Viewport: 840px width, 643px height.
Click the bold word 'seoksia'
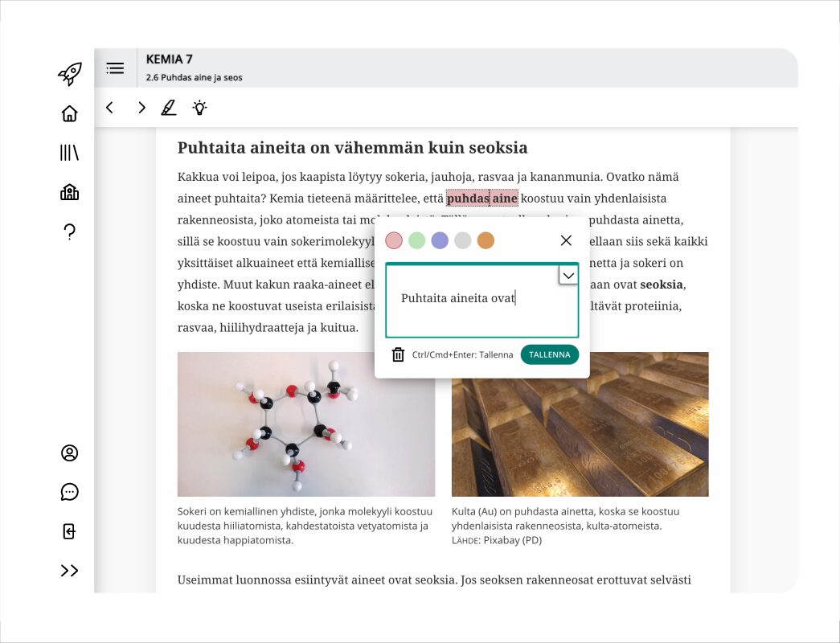point(662,285)
